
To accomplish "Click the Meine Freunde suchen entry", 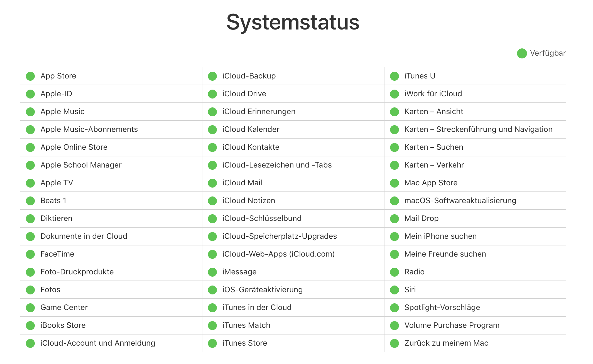I will coord(445,254).
